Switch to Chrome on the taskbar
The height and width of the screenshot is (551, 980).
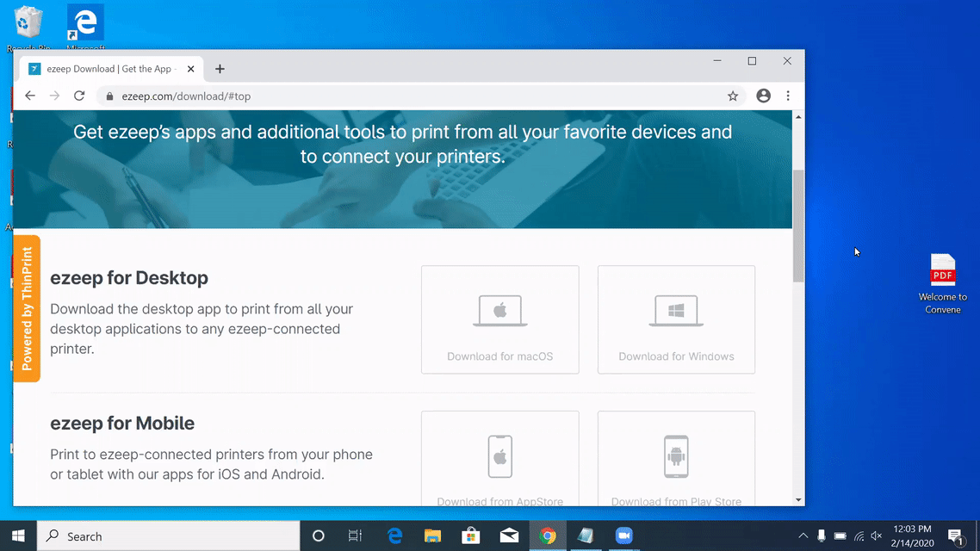548,536
